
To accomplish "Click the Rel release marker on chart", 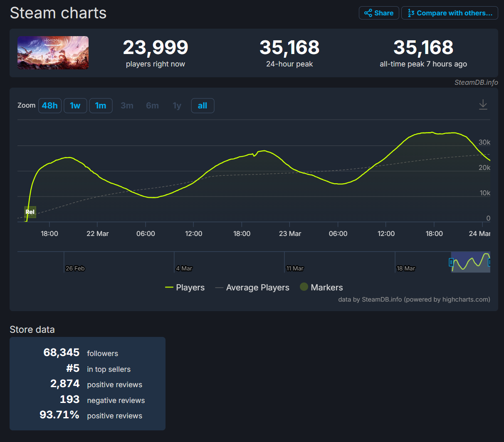I will pos(30,212).
